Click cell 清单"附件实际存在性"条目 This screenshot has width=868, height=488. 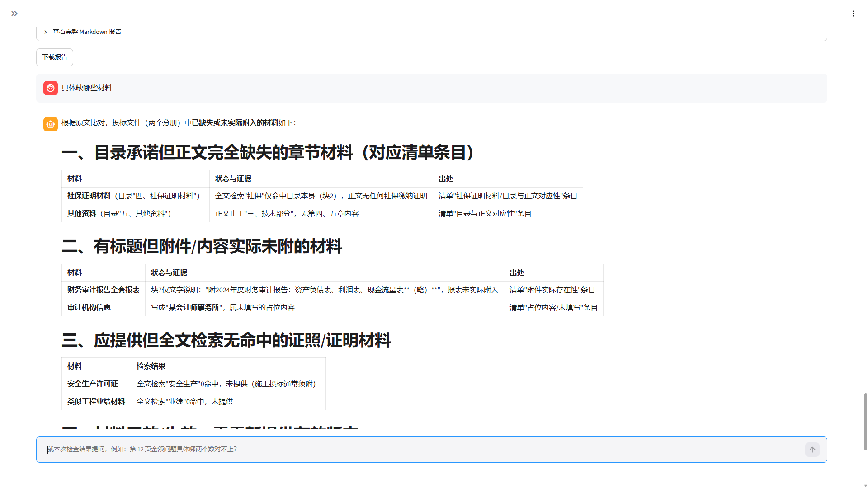[x=553, y=290]
